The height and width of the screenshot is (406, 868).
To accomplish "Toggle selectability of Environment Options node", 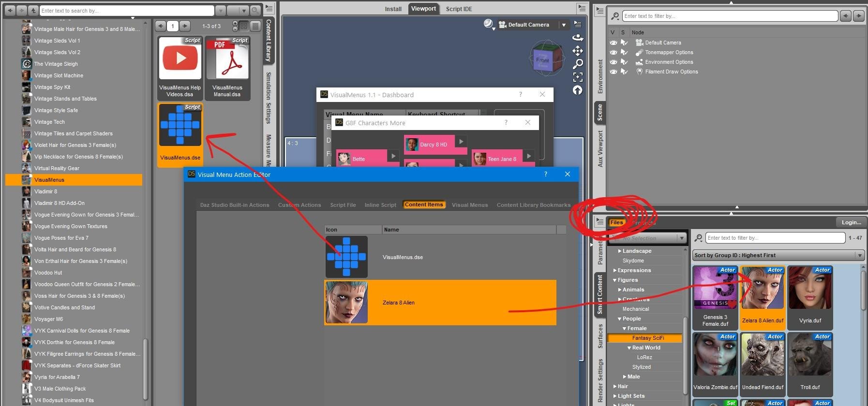I will click(x=624, y=62).
